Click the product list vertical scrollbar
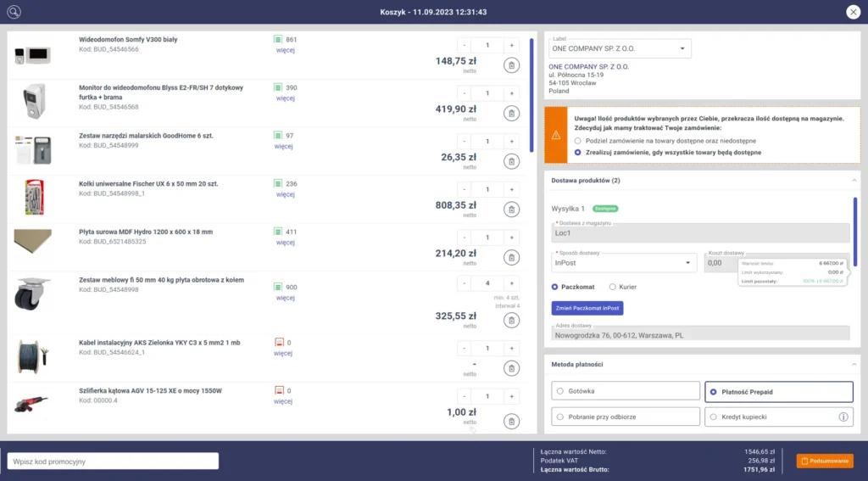This screenshot has width=868, height=481. click(x=531, y=93)
